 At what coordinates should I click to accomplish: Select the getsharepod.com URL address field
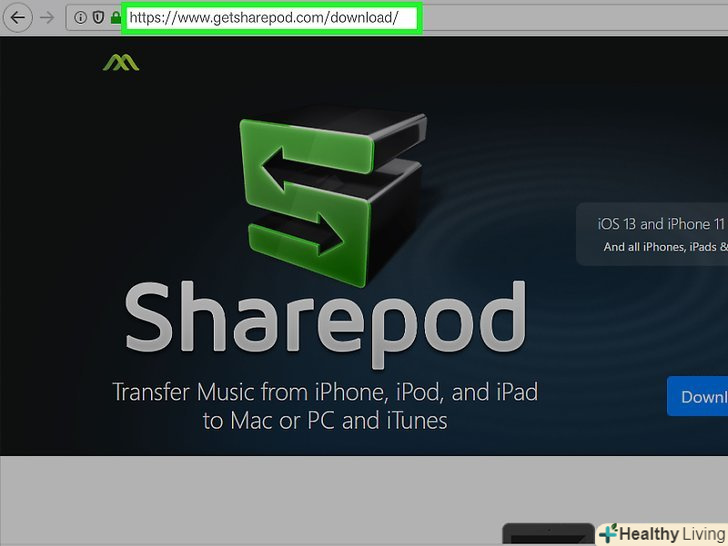point(272,18)
